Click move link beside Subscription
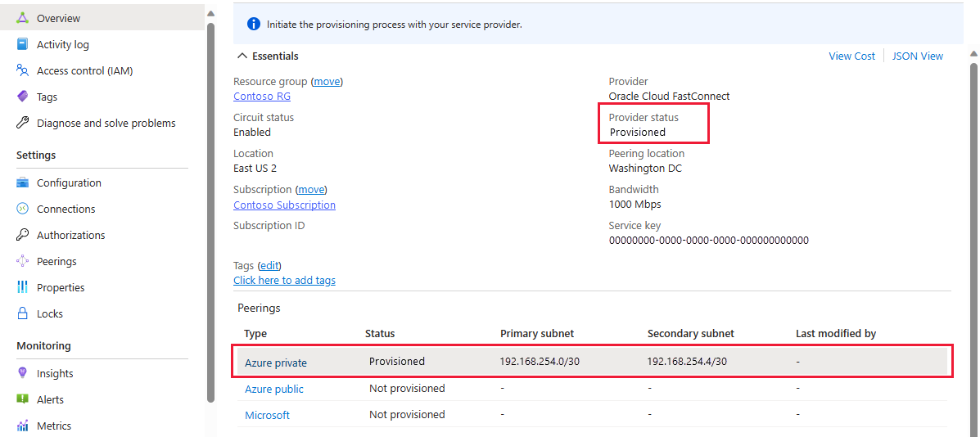 (x=312, y=189)
